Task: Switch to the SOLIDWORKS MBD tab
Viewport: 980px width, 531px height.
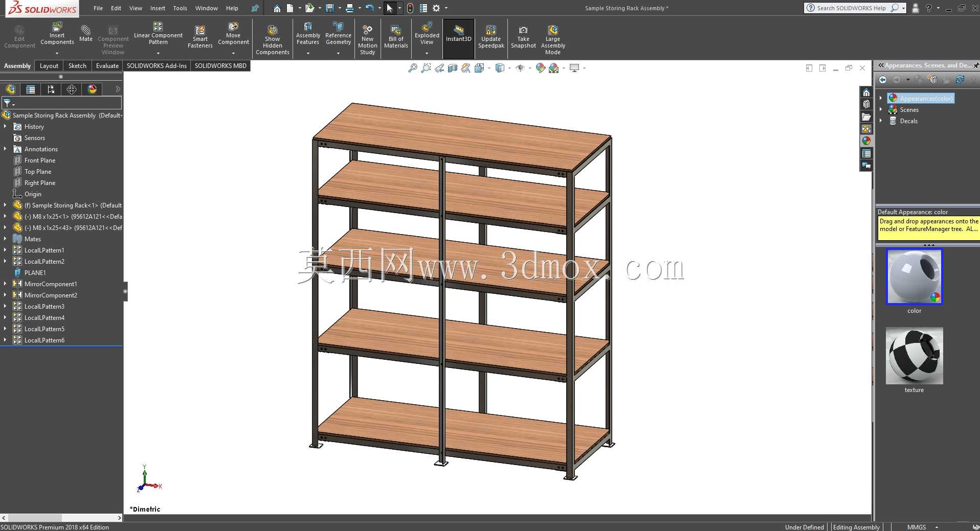Action: click(220, 66)
